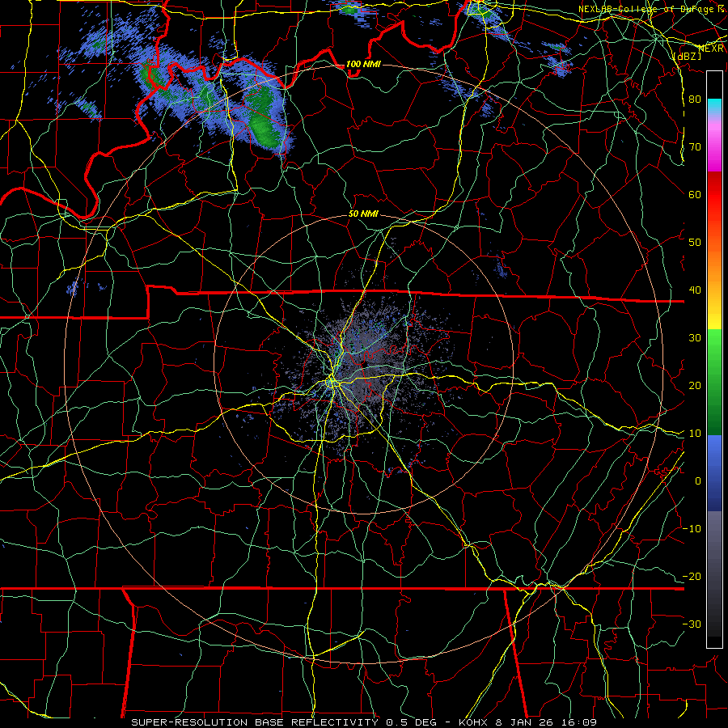The height and width of the screenshot is (728, 728).
Task: Click the KOHX station identifier in the caption
Action: [473, 722]
